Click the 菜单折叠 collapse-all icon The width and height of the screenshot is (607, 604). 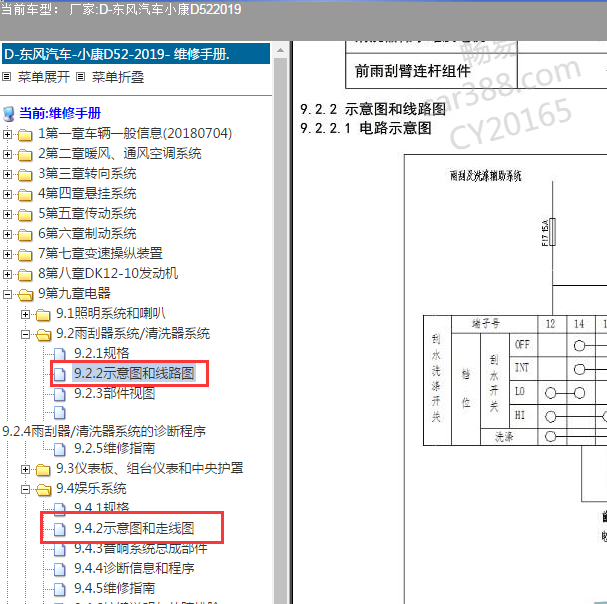pyautogui.click(x=80, y=77)
